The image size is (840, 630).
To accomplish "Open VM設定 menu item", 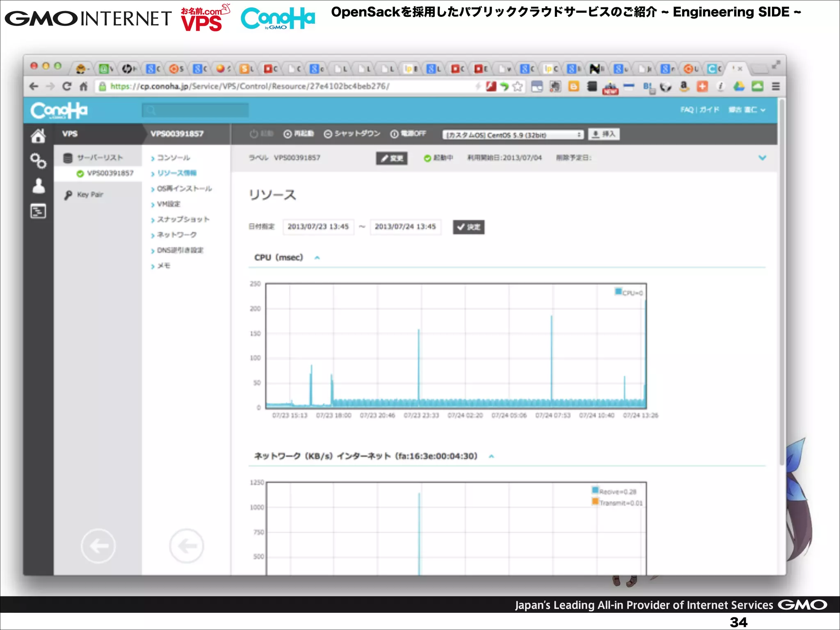I will (169, 204).
